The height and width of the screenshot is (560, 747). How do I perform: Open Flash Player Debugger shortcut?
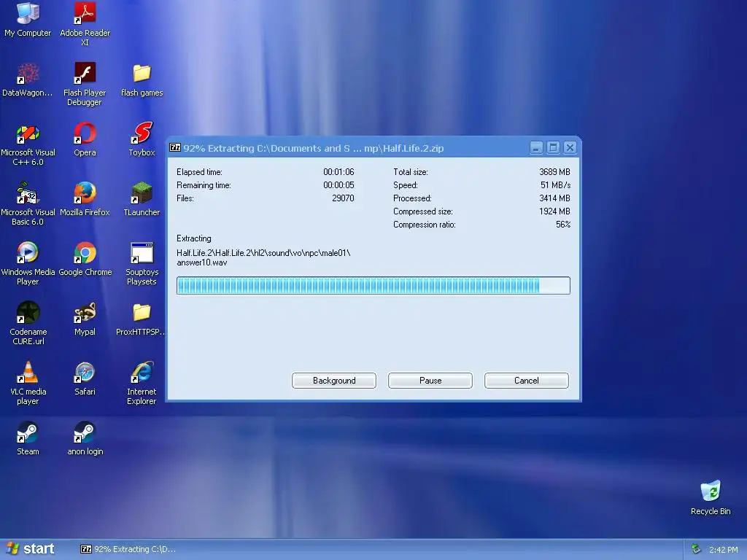(x=85, y=84)
